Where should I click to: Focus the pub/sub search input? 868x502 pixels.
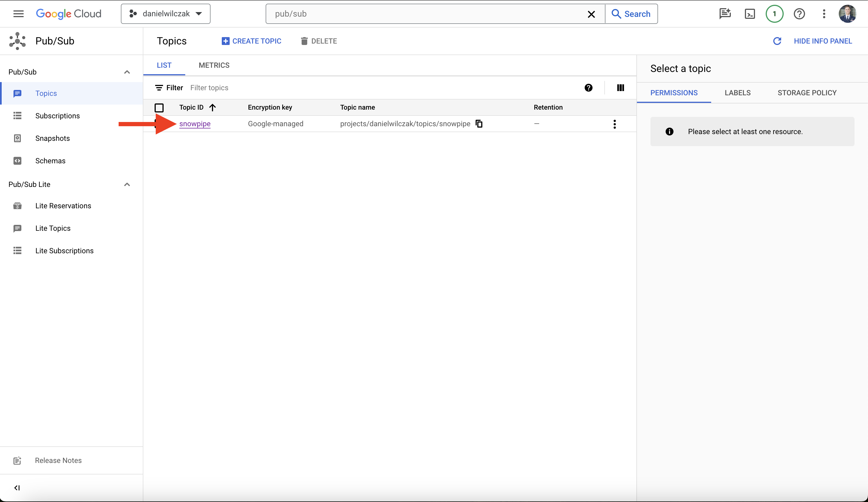pos(427,14)
